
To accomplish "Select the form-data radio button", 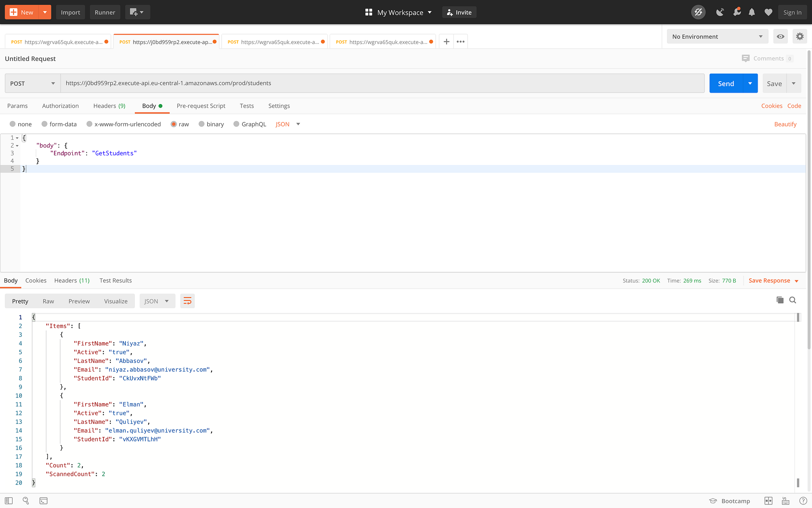I will click(45, 124).
